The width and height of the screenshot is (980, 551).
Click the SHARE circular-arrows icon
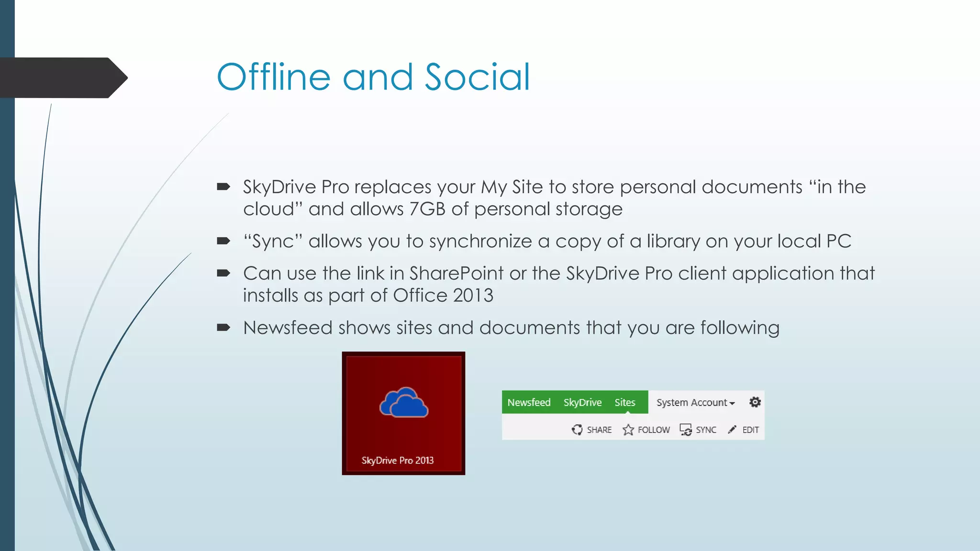click(x=577, y=430)
